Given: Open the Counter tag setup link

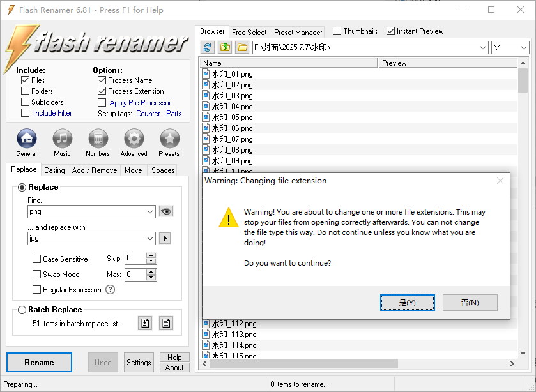Looking at the screenshot, I should coord(148,114).
